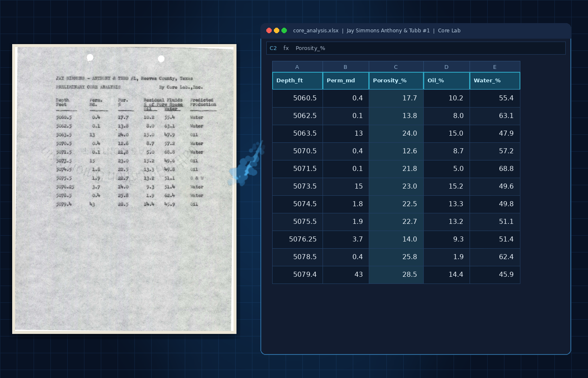
Task: Click porosity value 22.7
Action: tap(396, 222)
